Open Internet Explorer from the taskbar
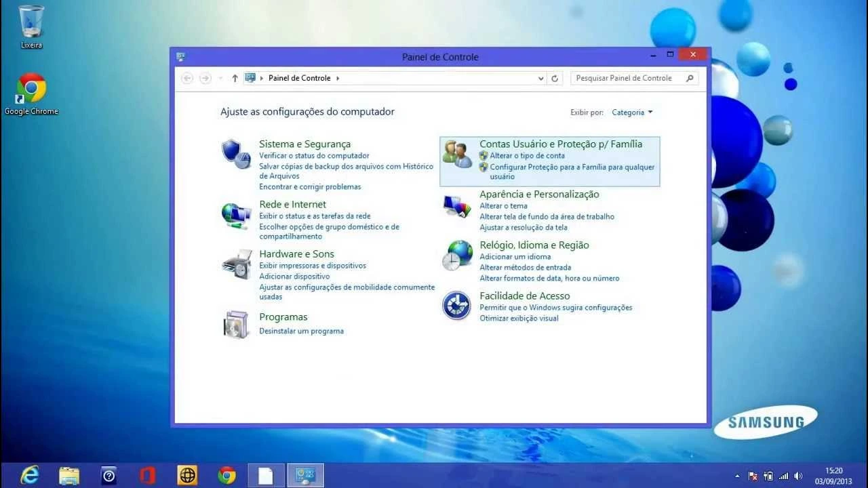868x488 pixels. coord(29,475)
